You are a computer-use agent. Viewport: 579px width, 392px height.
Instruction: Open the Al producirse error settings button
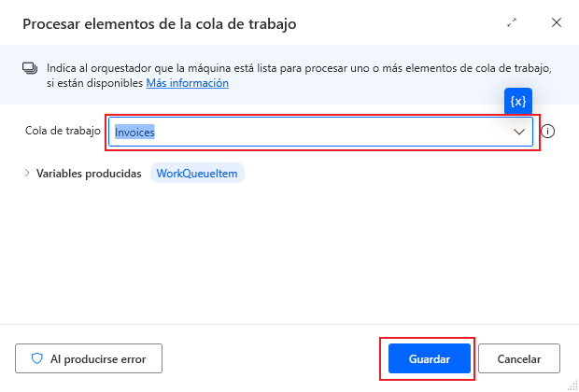coord(89,358)
